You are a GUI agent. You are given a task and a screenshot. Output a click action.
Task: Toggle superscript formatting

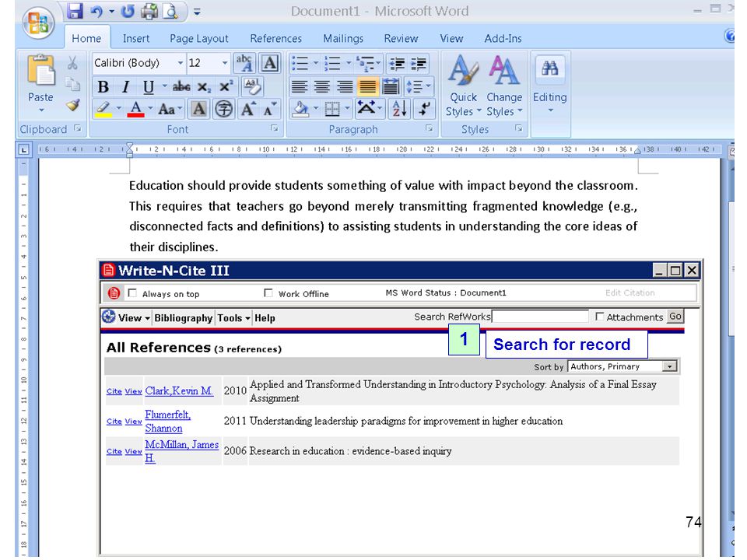(x=226, y=86)
